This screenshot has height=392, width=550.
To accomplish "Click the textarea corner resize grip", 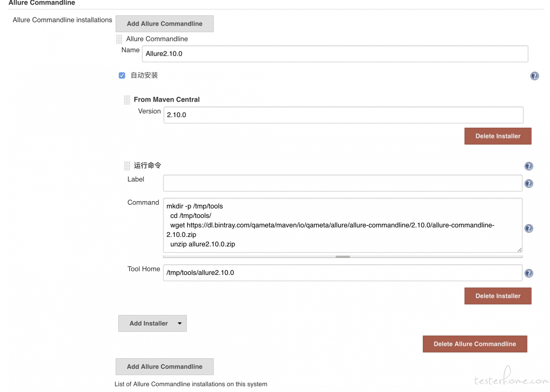I will click(519, 250).
